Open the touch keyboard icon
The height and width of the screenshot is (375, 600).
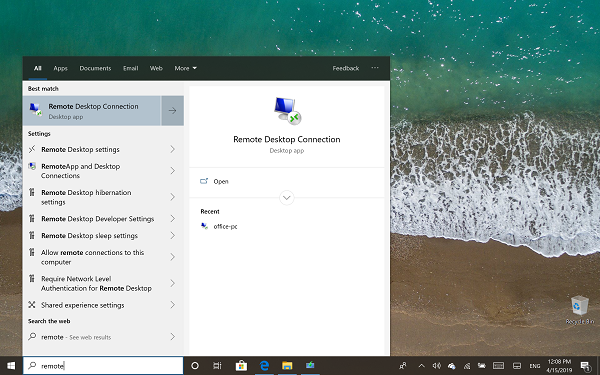[498, 366]
